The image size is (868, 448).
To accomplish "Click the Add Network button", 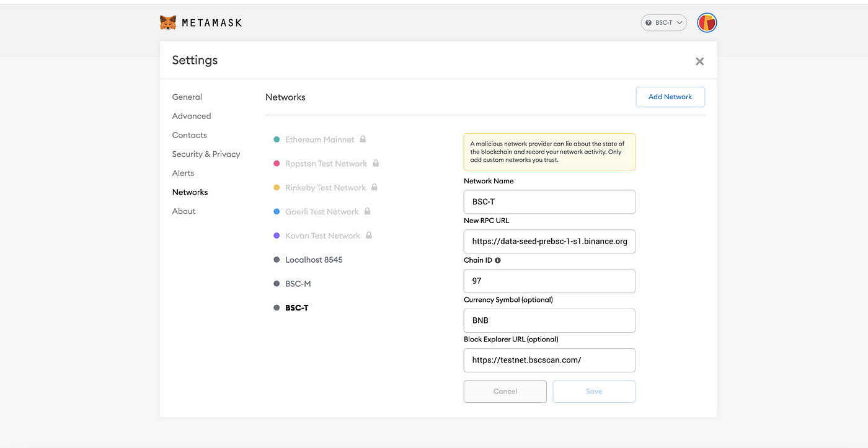I will pos(670,97).
